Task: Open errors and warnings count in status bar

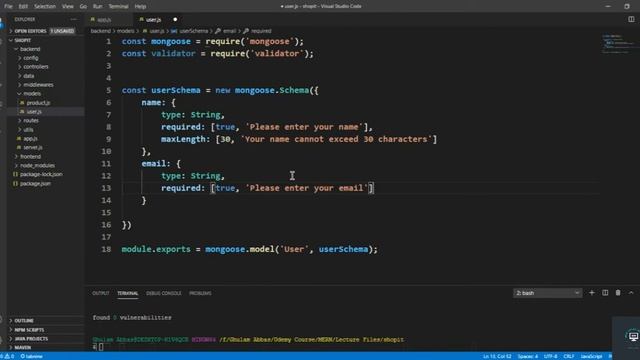Action: 8,356
